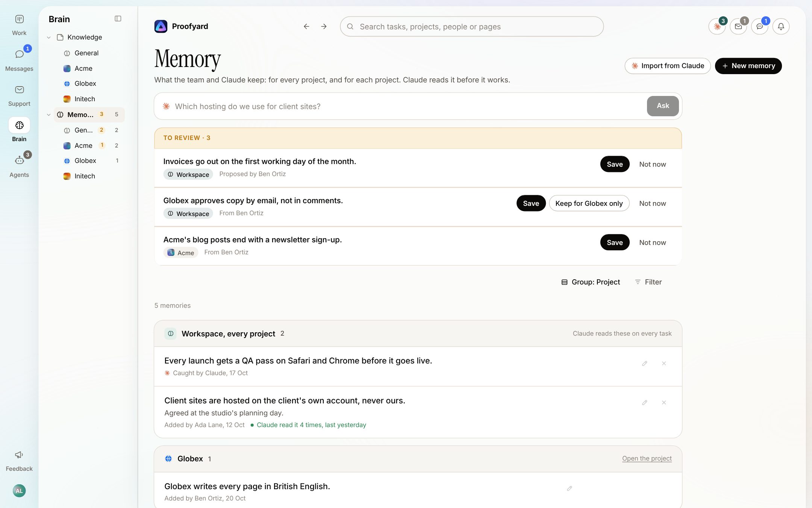Image resolution: width=812 pixels, height=508 pixels.
Task: Focus the search tasks, projects field
Action: [472, 26]
